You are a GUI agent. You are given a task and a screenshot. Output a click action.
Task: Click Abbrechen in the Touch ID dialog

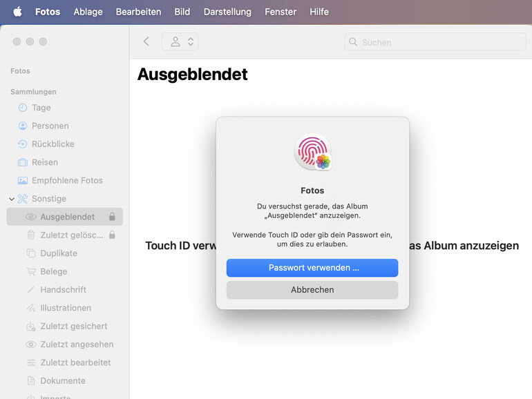312,290
